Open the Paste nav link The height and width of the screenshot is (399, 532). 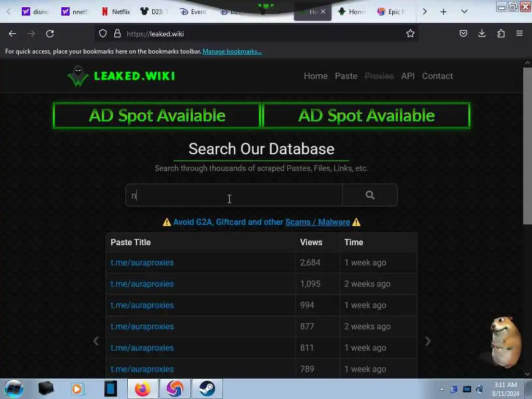coord(345,76)
